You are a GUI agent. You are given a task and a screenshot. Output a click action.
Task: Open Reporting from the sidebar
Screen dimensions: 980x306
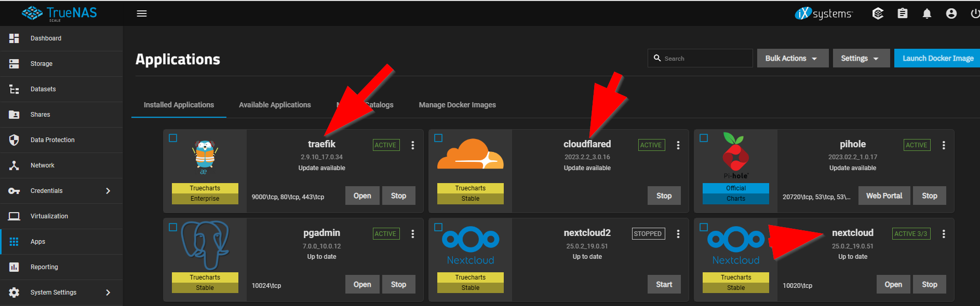61,267
